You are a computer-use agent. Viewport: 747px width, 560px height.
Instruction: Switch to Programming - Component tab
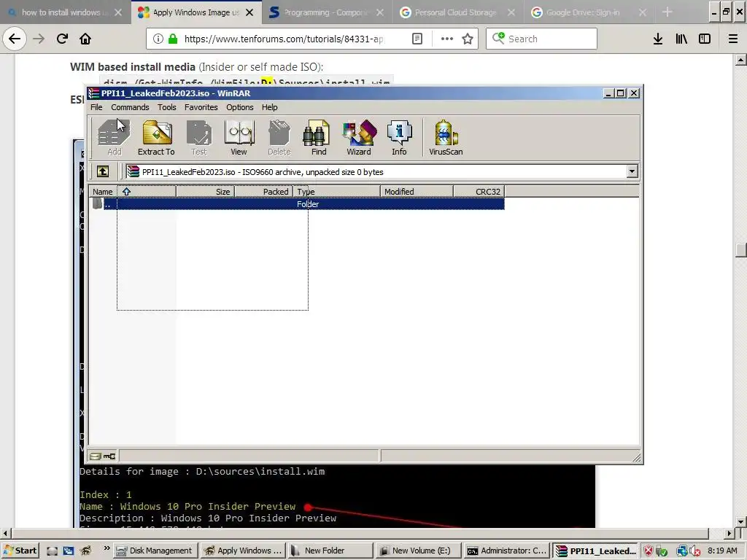[x=326, y=12]
